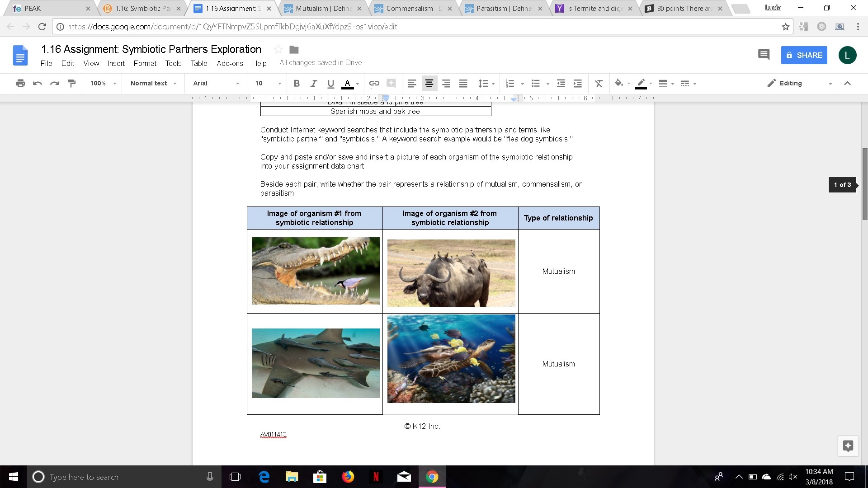Click the increase indent icon
This screenshot has width=868, height=488.
577,83
